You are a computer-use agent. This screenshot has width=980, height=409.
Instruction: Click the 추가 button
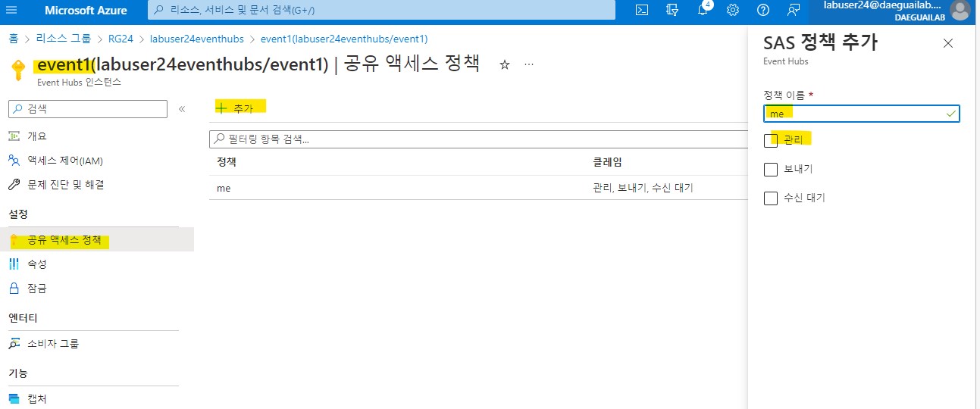[x=235, y=108]
